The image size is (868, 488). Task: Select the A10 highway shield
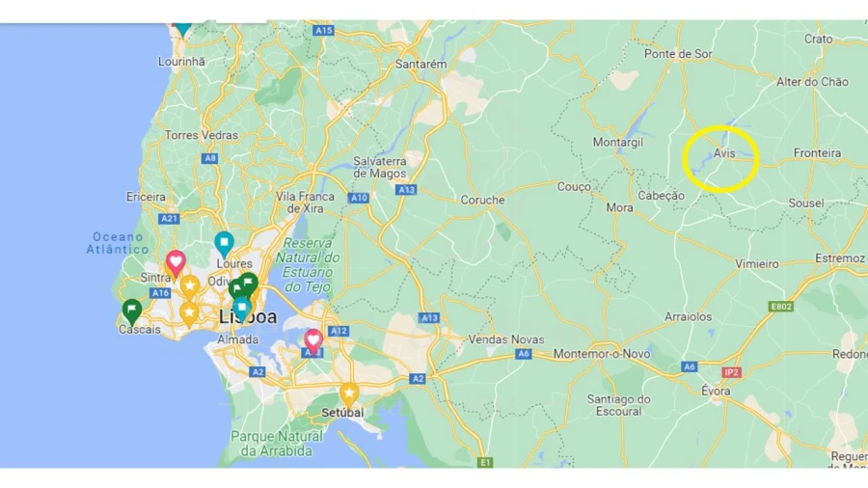pyautogui.click(x=359, y=198)
